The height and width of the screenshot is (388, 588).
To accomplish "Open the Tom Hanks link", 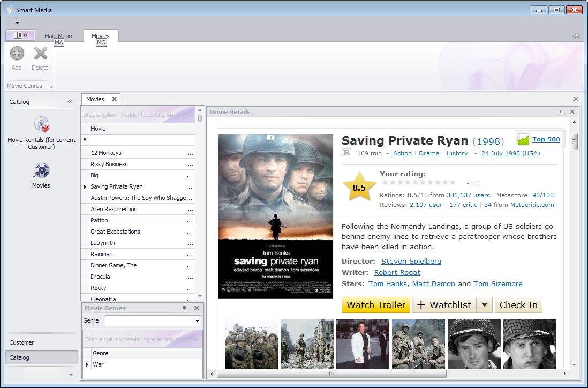I will (x=387, y=283).
